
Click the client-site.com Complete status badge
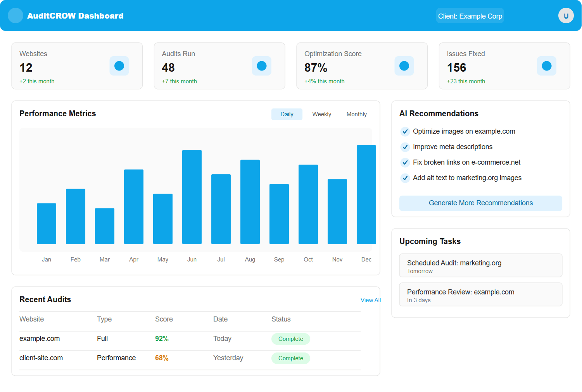[x=290, y=358]
